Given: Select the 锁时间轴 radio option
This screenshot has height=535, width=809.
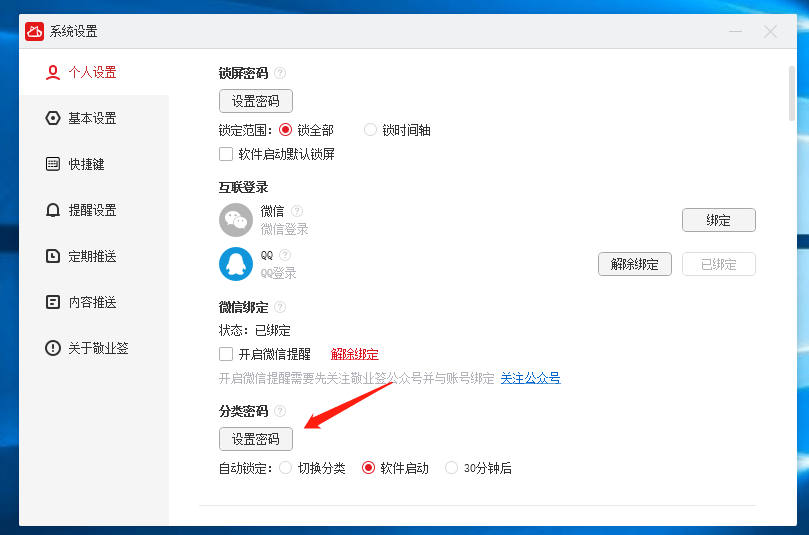Looking at the screenshot, I should [x=371, y=130].
